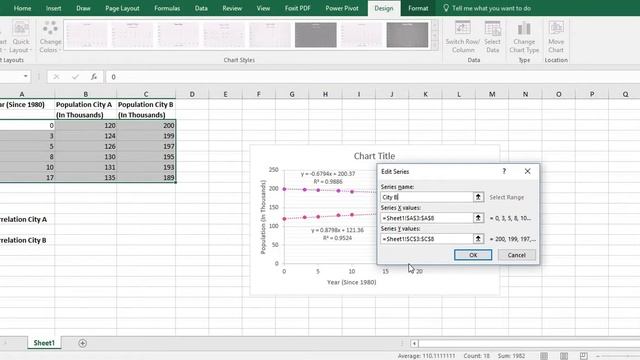Viewport: 640px width, 360px height.
Task: Apply the first chart style thumbnail
Action: [87, 35]
